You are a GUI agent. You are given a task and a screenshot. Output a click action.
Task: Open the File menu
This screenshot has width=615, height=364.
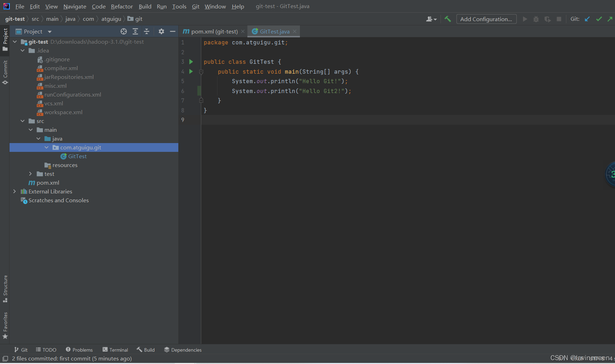tap(20, 6)
